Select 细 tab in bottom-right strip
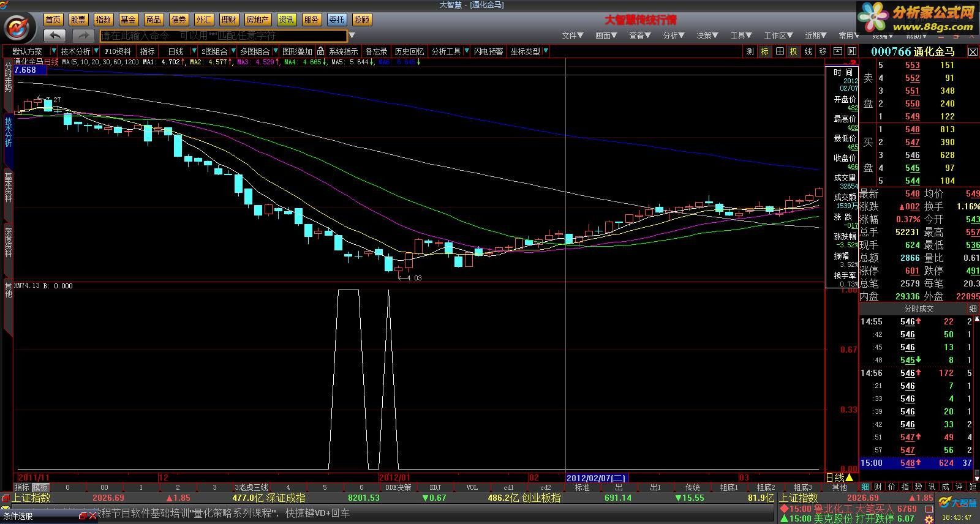This screenshot has width=980, height=524. coord(865,487)
